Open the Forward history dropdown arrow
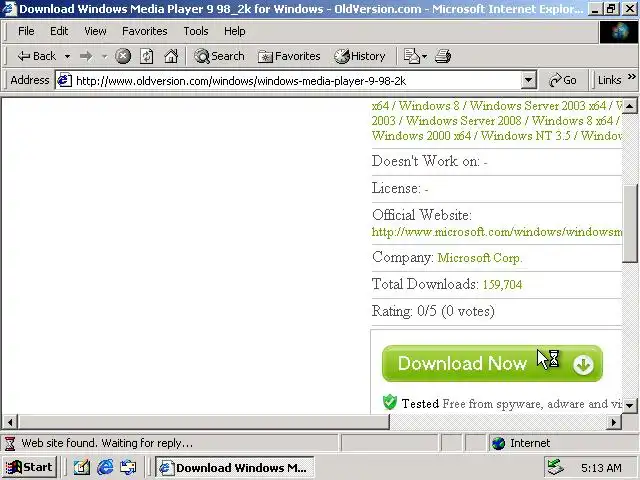The image size is (640, 480). pos(104,56)
